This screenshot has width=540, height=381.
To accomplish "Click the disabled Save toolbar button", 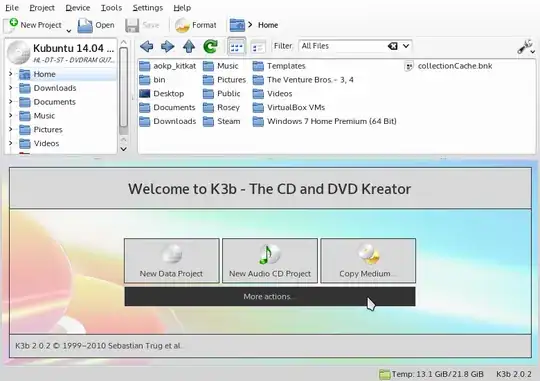I will coord(142,25).
